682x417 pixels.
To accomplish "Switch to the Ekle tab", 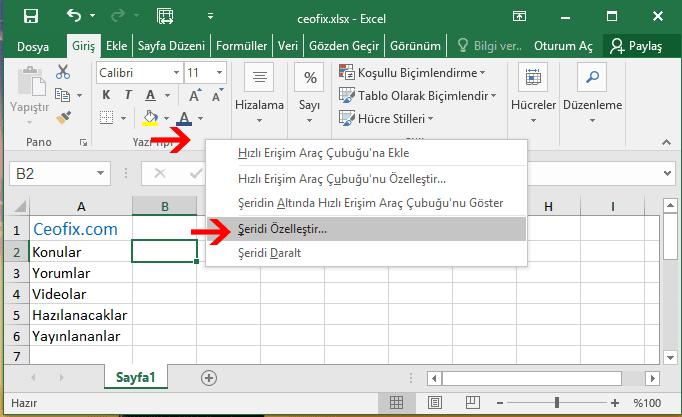I will [x=117, y=46].
